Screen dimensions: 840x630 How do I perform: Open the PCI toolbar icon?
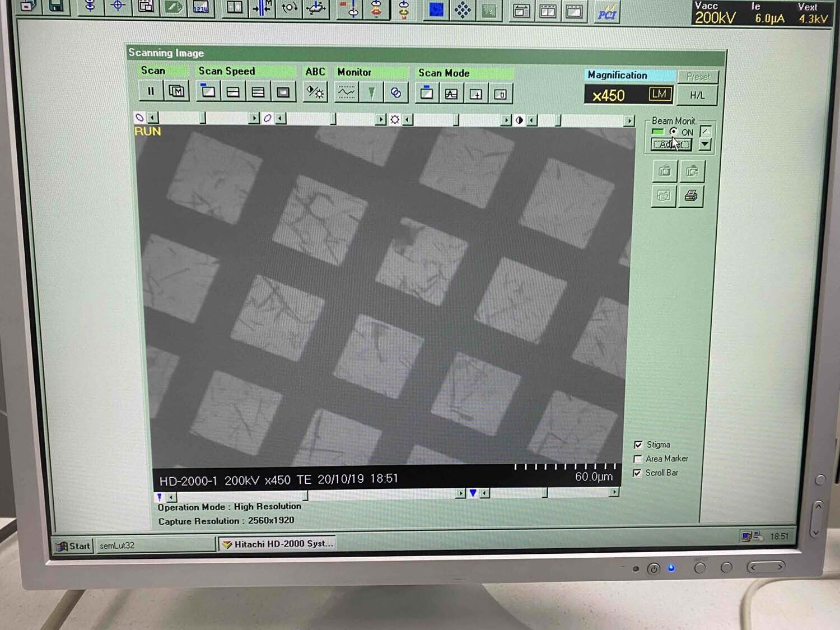click(x=607, y=12)
